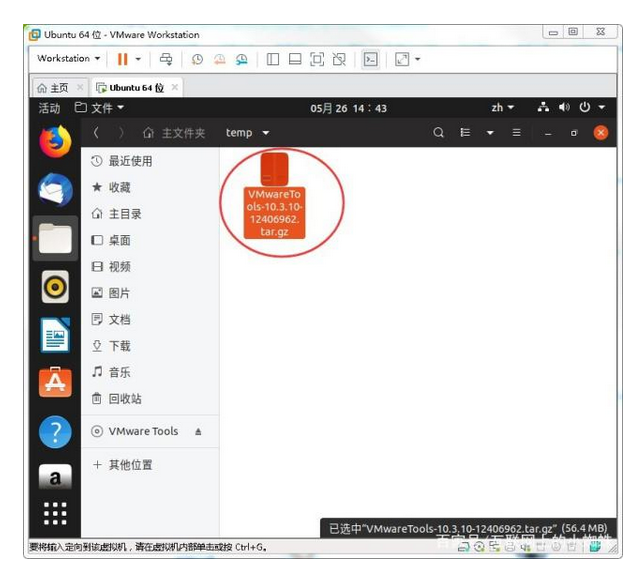Eject the VMware Tools disc

click(x=198, y=431)
